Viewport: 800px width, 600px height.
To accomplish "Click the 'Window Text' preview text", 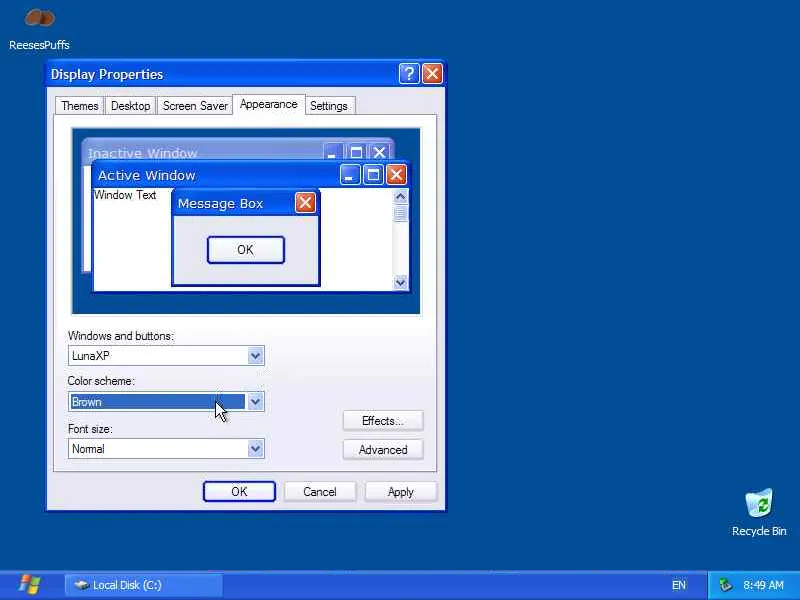I will coord(125,195).
